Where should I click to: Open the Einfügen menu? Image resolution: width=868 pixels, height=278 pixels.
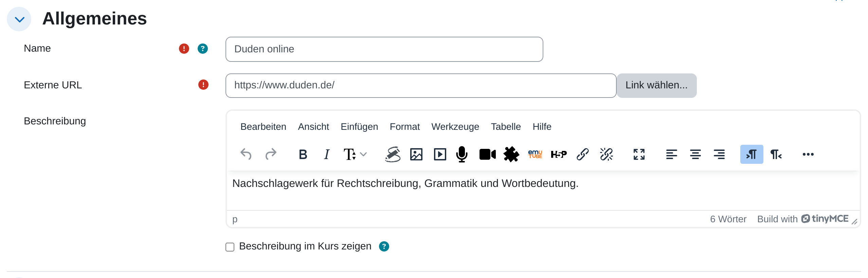coord(359,127)
